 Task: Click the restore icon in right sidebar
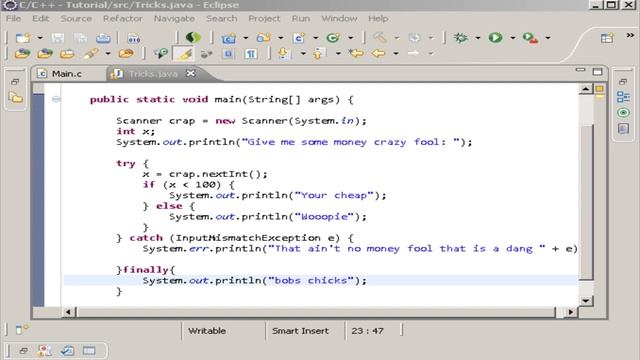623,82
